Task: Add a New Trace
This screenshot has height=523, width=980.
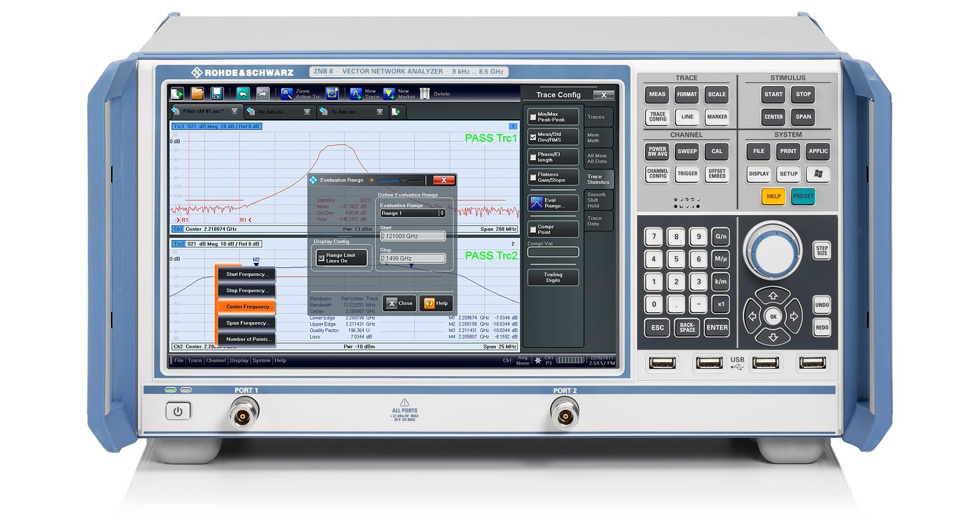Action: coord(357,93)
